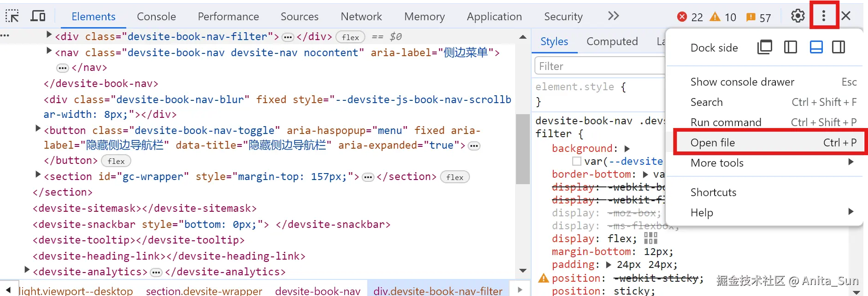Image resolution: width=868 pixels, height=296 pixels.
Task: Undock DevTools into separate window
Action: pos(765,47)
